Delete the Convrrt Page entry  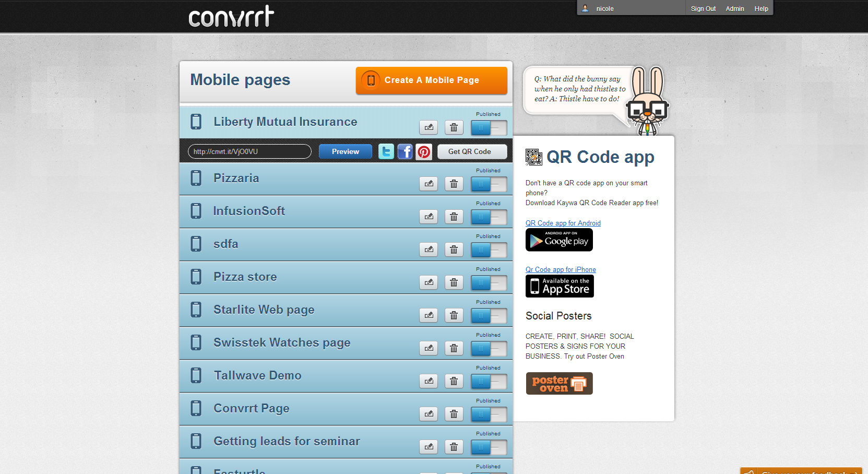(x=454, y=414)
